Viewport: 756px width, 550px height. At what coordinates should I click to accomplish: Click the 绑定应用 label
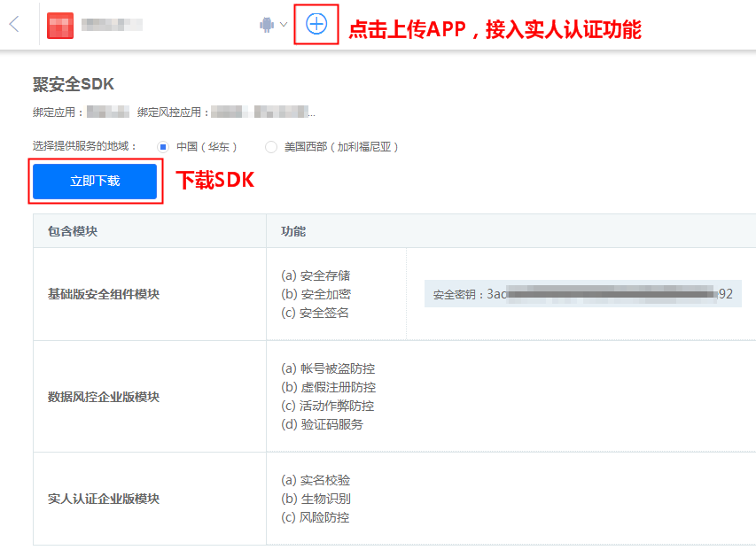pos(58,112)
